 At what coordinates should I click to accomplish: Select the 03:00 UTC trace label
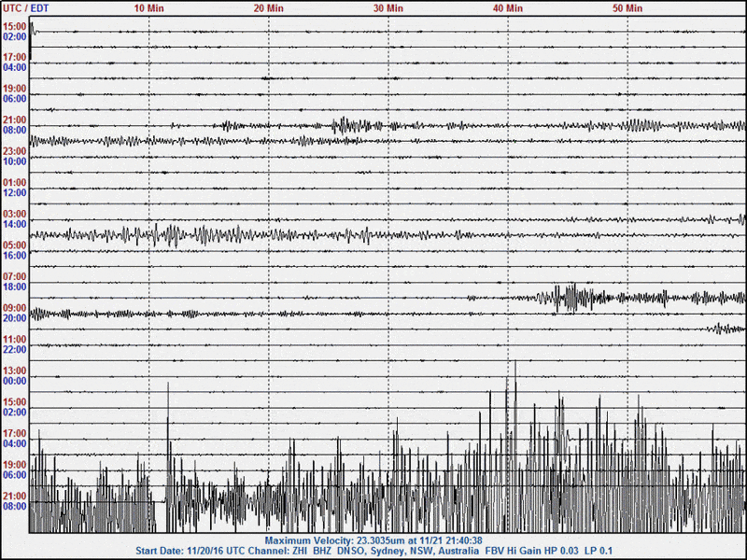[x=14, y=215]
